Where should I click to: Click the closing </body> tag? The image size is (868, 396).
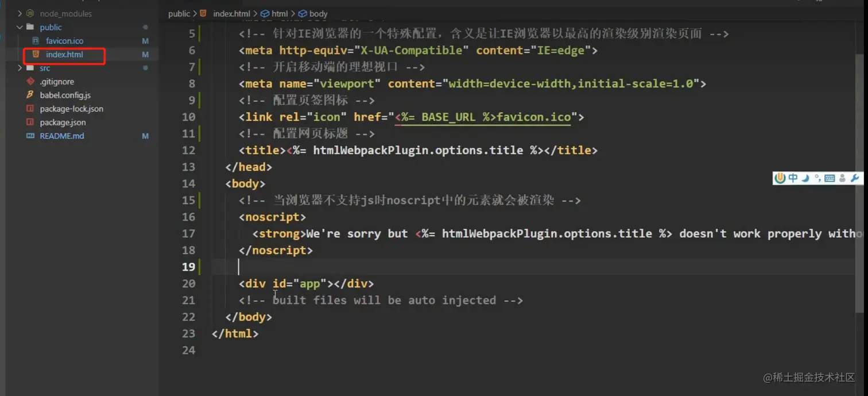[249, 317]
